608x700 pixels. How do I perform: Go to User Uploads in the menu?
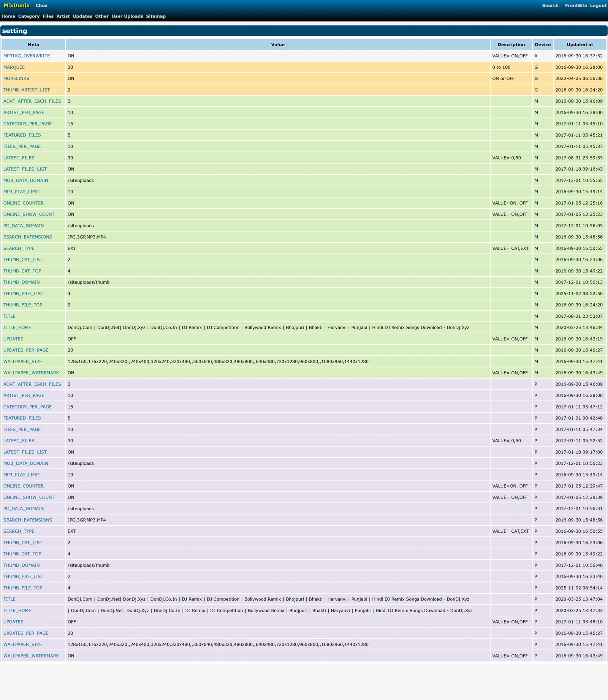[127, 16]
